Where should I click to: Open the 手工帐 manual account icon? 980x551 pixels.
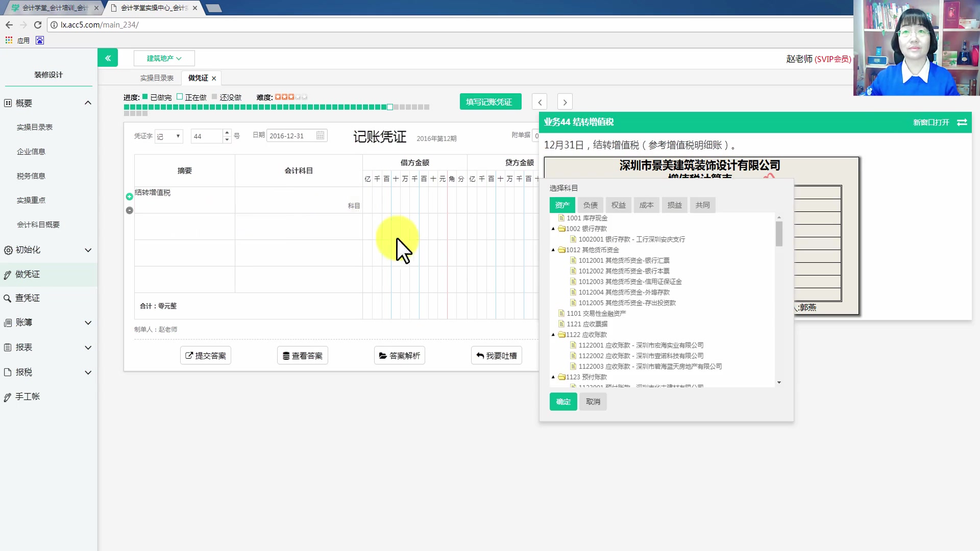[x=7, y=396]
